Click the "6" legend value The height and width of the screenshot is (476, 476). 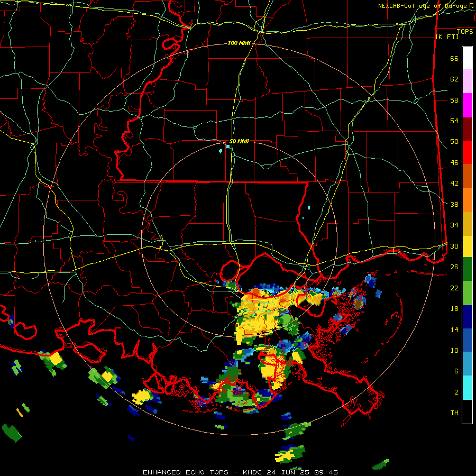click(456, 371)
